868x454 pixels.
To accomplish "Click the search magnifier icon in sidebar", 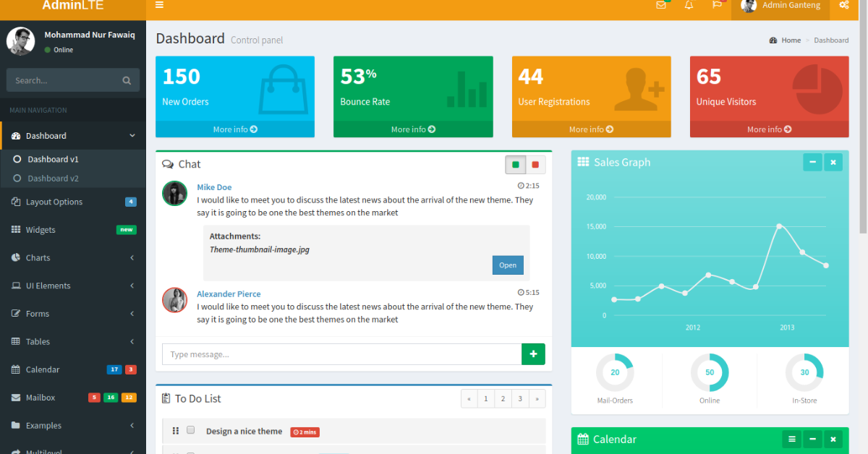I will (x=127, y=81).
